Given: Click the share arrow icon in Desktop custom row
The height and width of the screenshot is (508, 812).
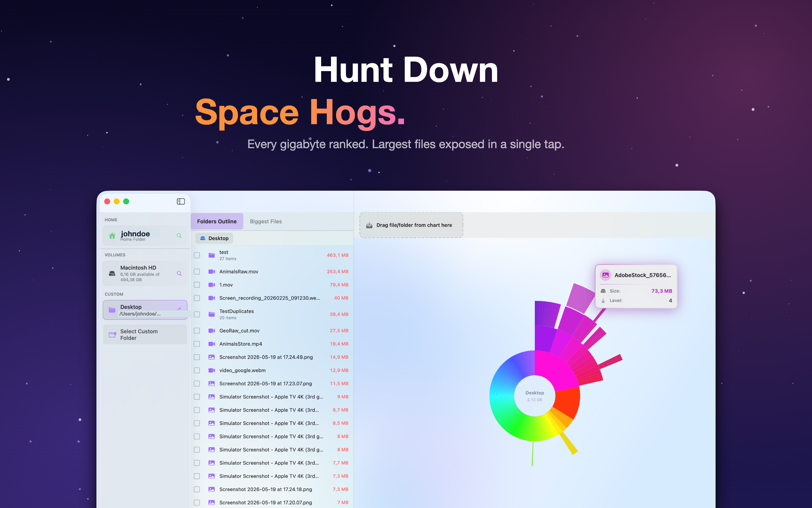Looking at the screenshot, I should [x=179, y=309].
